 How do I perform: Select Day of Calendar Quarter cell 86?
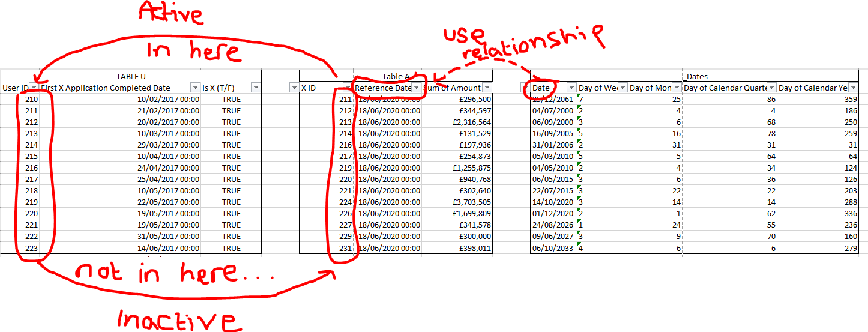[x=729, y=99]
